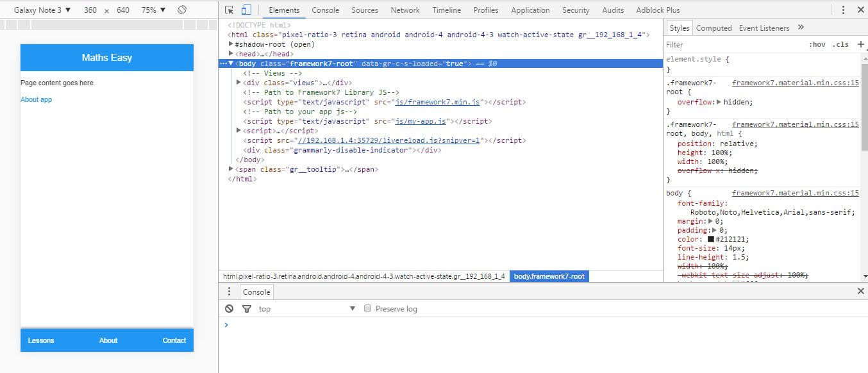This screenshot has width=868, height=373.
Task: Select the Styles sidebar tab
Action: 680,28
